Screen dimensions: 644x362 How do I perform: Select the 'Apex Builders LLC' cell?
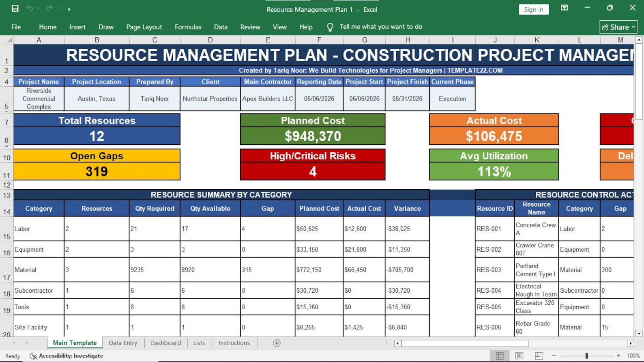(x=268, y=99)
